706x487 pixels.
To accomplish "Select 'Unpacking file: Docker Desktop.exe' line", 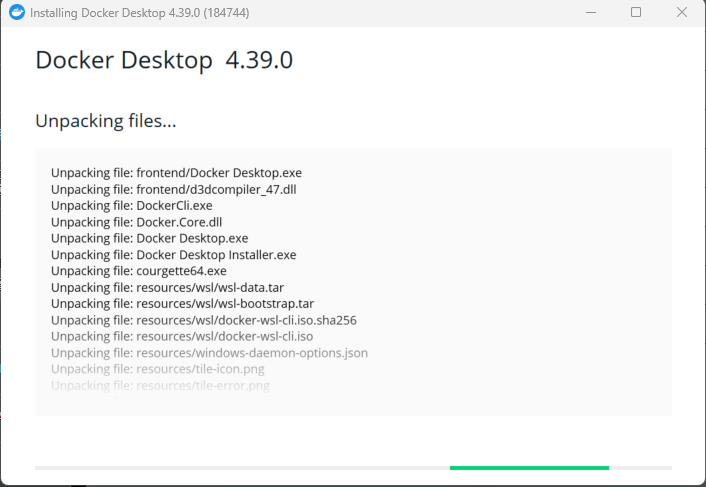I will [149, 238].
